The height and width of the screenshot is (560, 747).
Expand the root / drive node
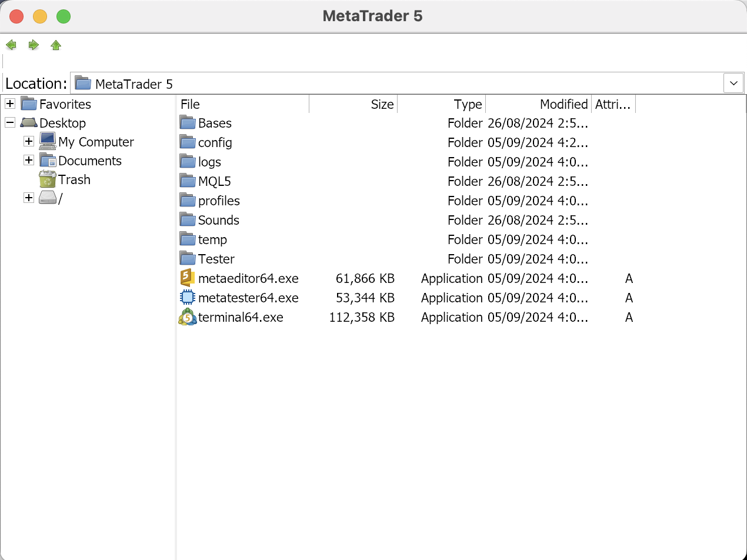(29, 198)
